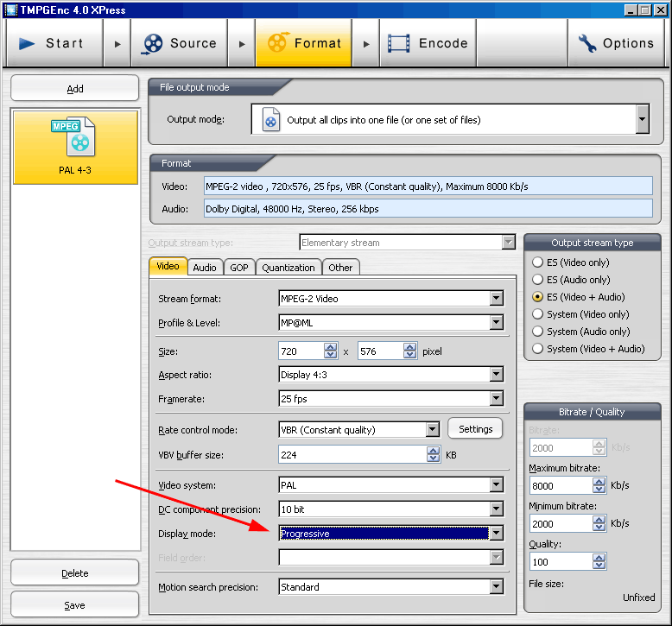Click the VBV buffer size field
This screenshot has width=672, height=626.
352,455
